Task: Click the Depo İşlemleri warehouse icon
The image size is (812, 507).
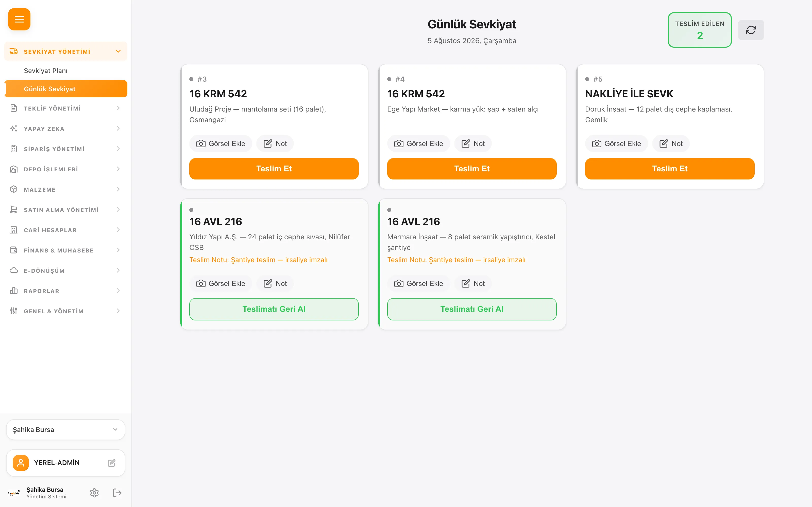Action: (14, 169)
